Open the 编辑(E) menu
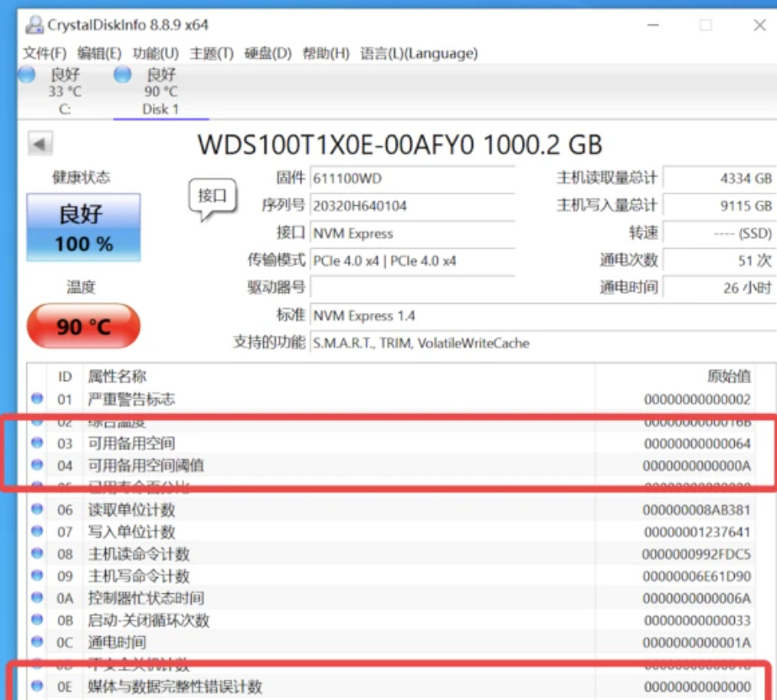This screenshot has width=777, height=700. click(x=99, y=53)
